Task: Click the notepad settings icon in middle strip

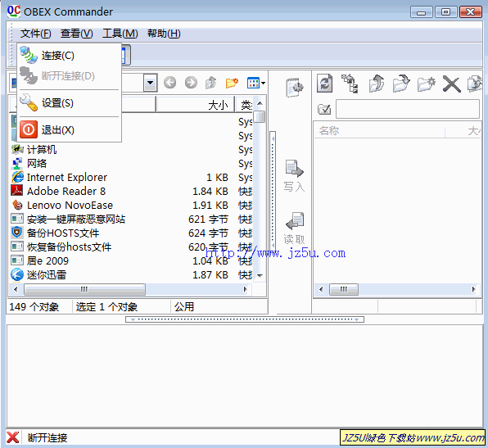Action: [x=294, y=87]
